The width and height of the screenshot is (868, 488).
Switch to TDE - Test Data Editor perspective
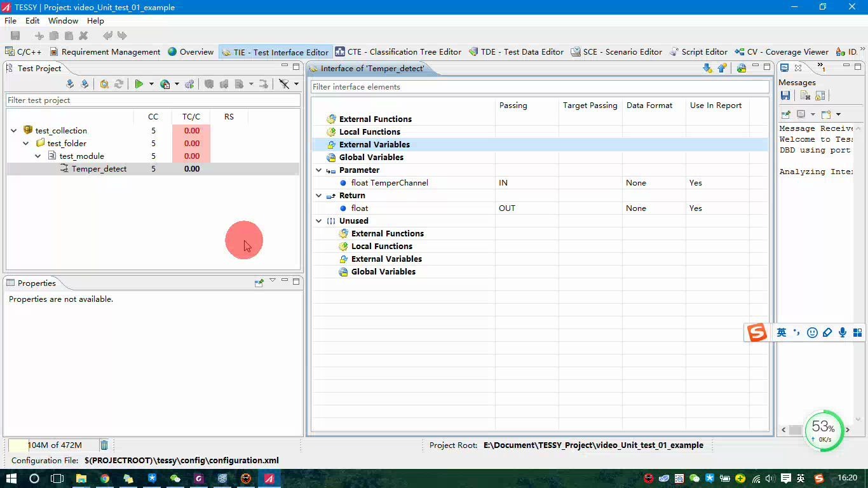point(516,52)
